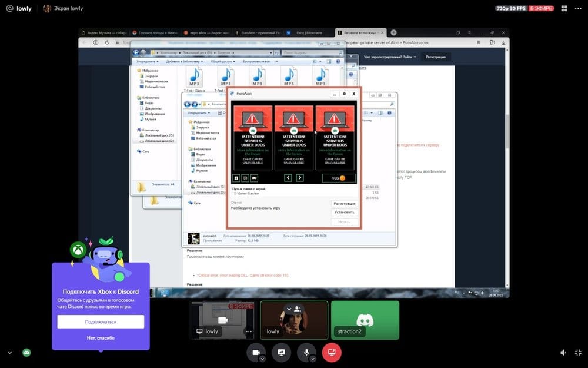Click the @ lowly direct message title
Viewport: 588px width, 368px height.
(19, 9)
